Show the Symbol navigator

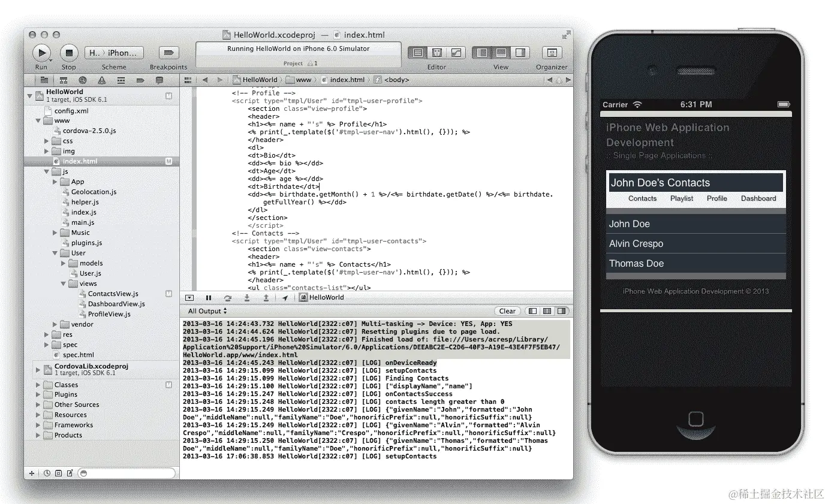tap(63, 80)
